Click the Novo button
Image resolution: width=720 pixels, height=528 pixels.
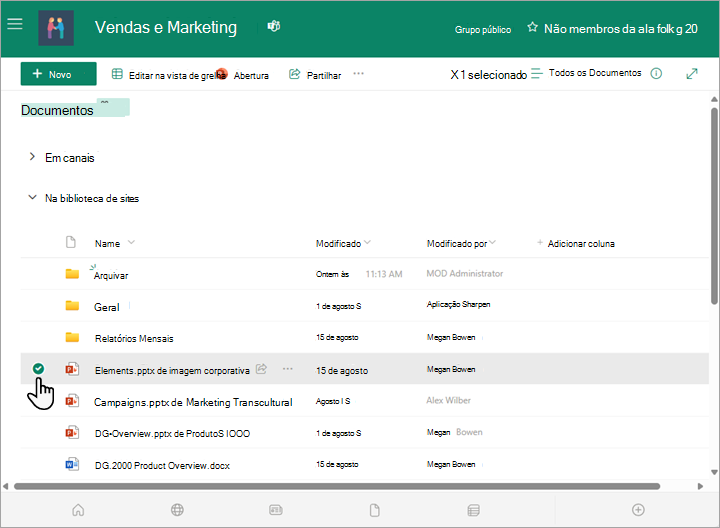click(x=58, y=74)
